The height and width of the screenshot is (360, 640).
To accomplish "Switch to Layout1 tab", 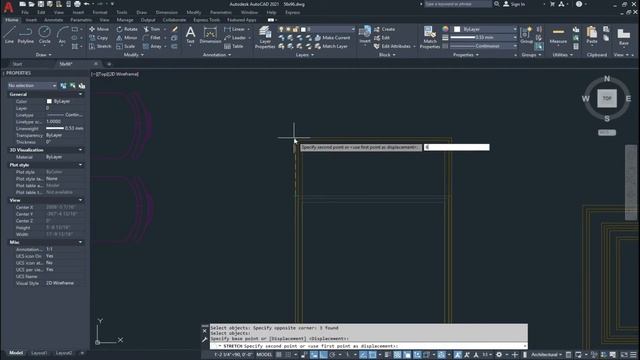I will tap(39, 353).
